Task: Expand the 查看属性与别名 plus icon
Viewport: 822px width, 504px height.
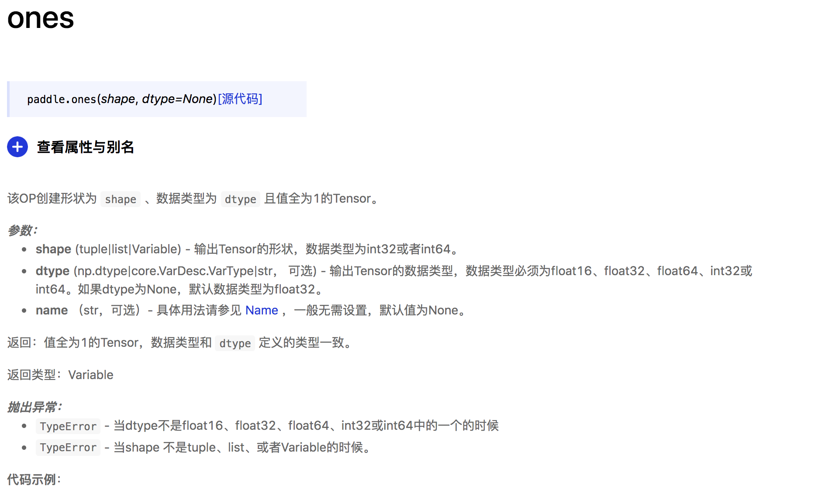Action: point(17,147)
